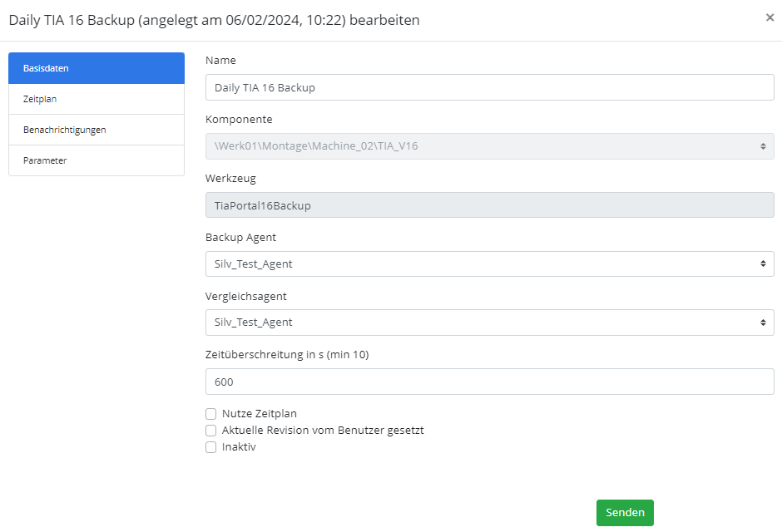The height and width of the screenshot is (532, 782).
Task: Click the 'Komponente' field label
Action: [x=239, y=120]
